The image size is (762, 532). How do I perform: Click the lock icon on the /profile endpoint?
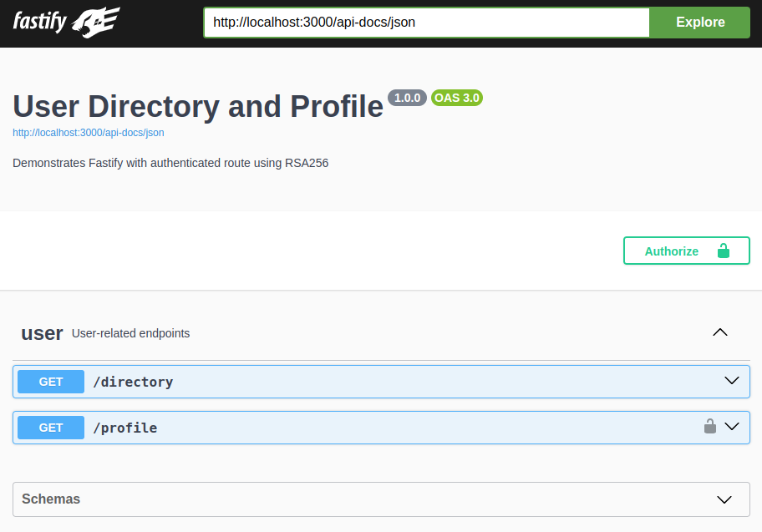tap(709, 426)
